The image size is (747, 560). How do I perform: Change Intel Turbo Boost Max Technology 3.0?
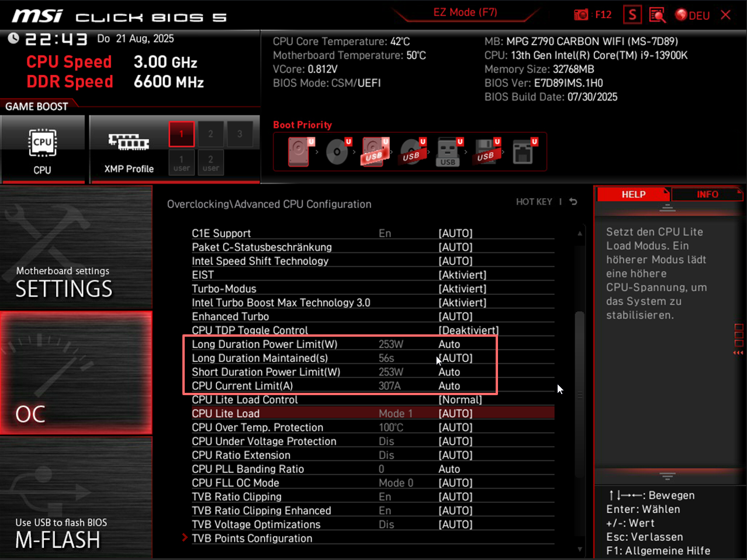pyautogui.click(x=373, y=303)
